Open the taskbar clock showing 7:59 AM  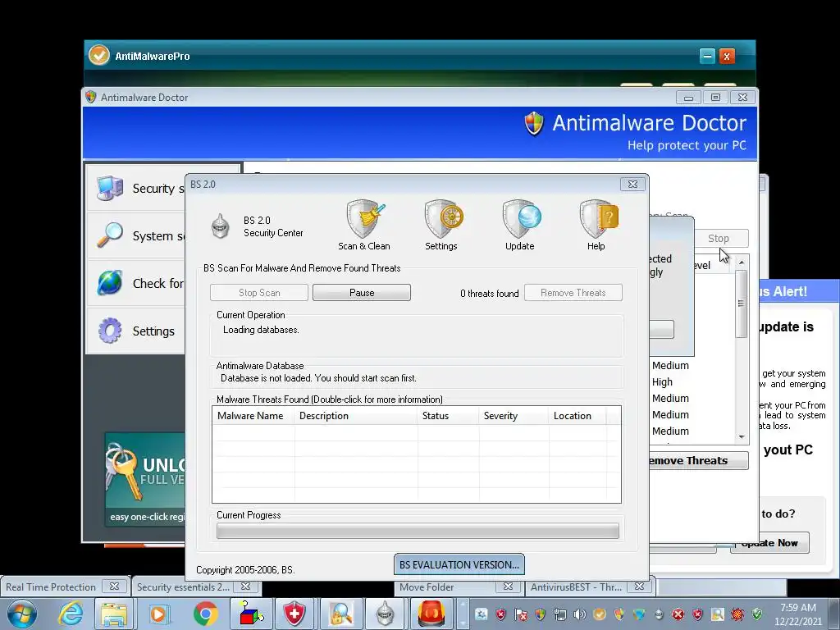(797, 614)
